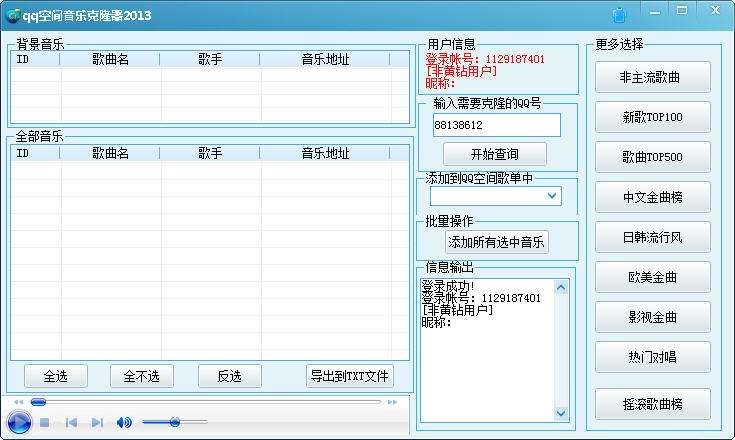Screen dimensions: 735x440
Task: Open the 中文金曲榜 list
Action: 652,197
